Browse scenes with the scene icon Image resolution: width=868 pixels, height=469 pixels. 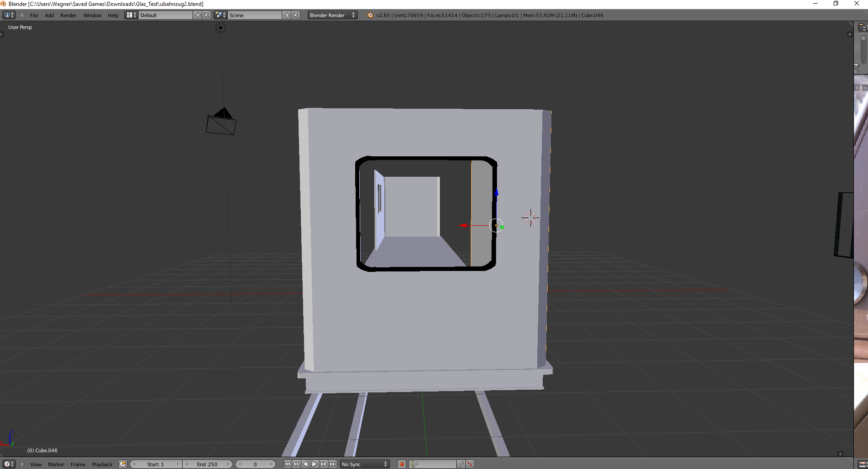coord(221,15)
